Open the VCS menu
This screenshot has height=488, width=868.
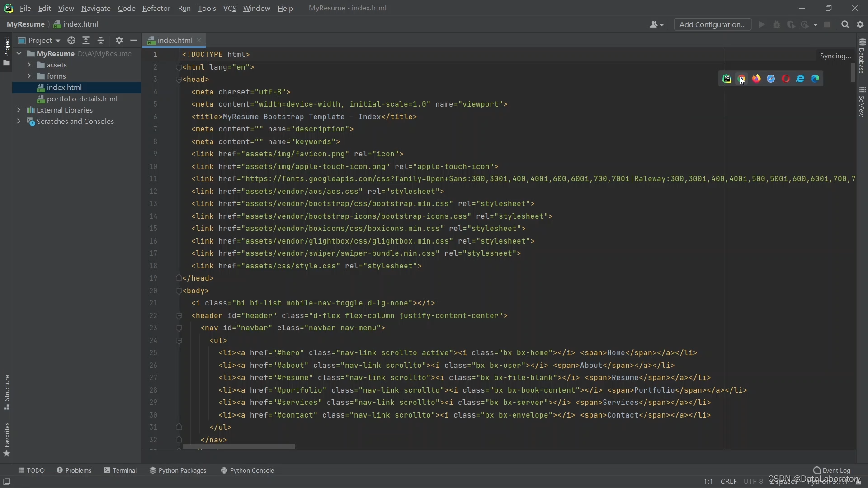pyautogui.click(x=230, y=8)
